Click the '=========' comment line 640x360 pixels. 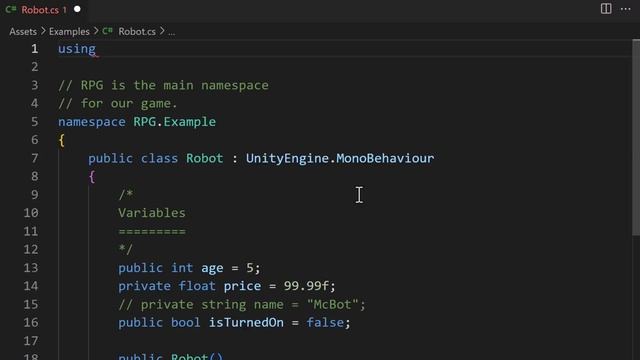coord(152,231)
